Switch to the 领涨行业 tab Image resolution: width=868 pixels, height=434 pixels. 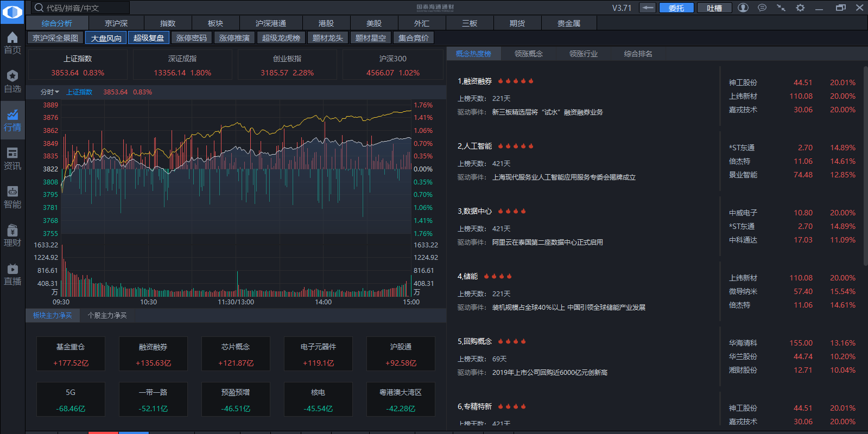pos(583,54)
